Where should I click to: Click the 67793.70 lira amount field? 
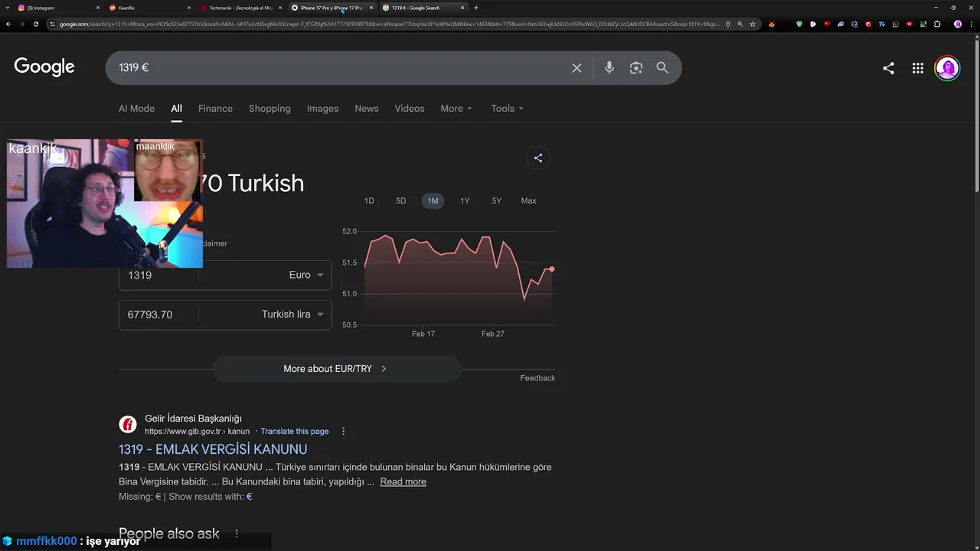coord(158,315)
